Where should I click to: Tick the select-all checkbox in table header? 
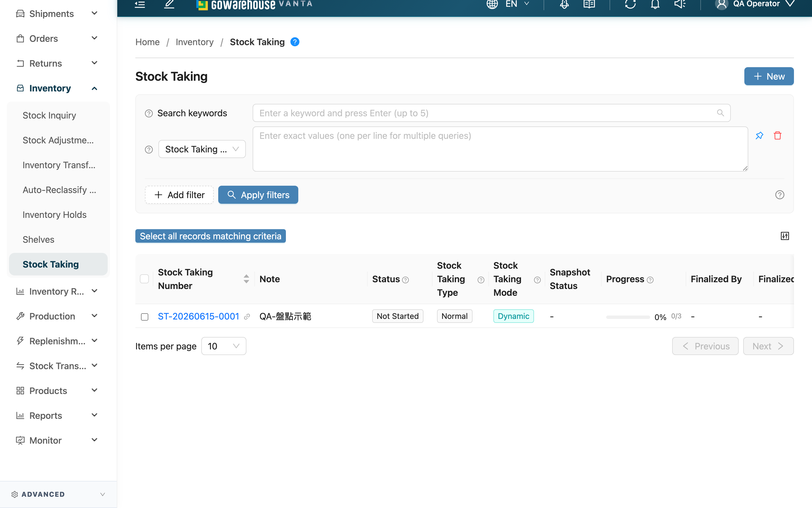(144, 279)
